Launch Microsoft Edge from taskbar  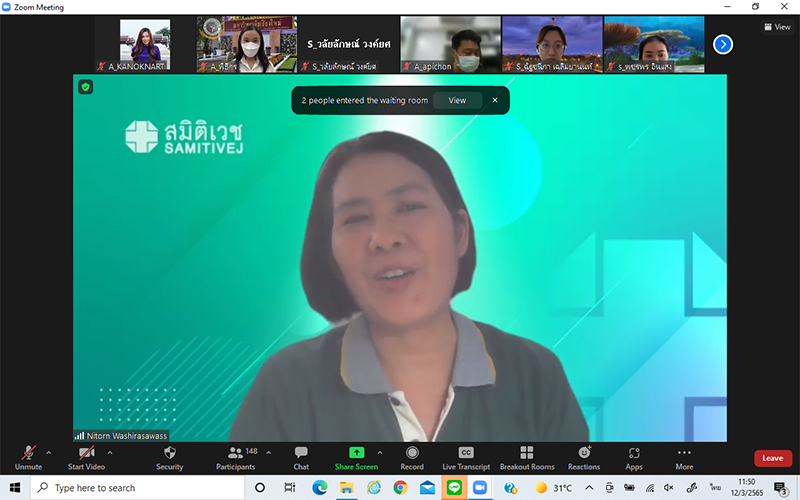(320, 488)
